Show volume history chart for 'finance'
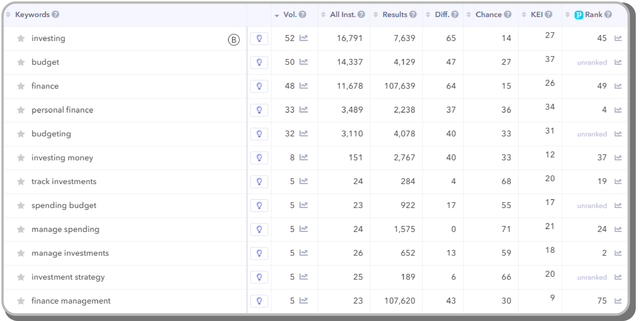644x321 pixels. 304,86
